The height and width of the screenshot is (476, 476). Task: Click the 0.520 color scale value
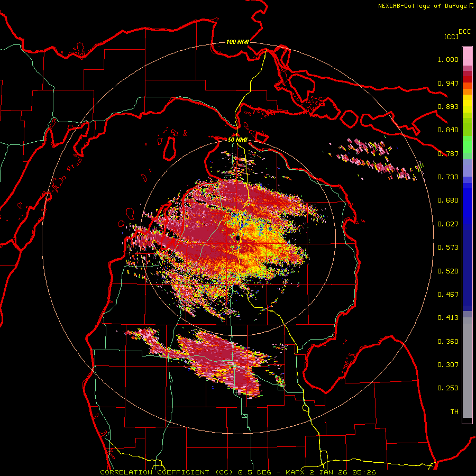448,271
